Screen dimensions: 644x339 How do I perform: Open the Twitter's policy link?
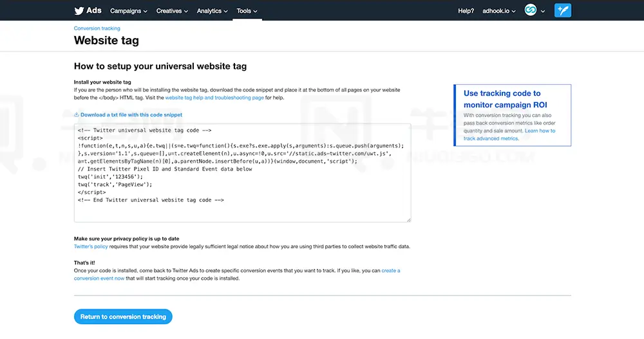(91, 246)
